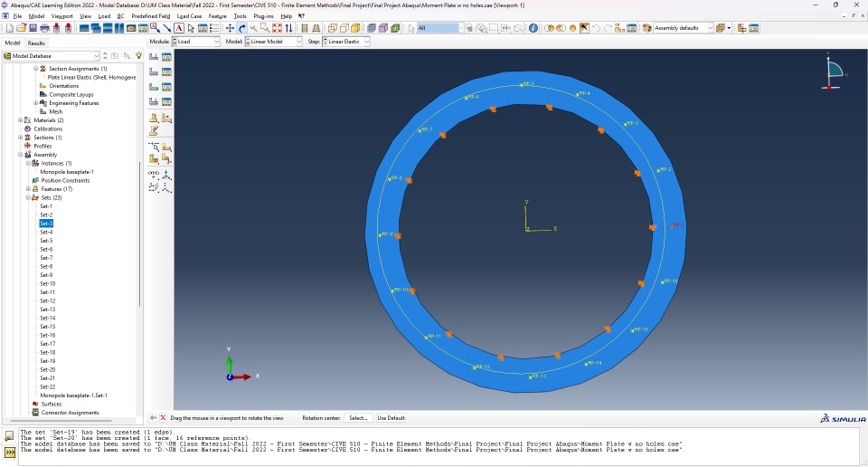The image size is (868, 467).
Task: Toggle mesh visibility green cube icon
Action: [x=395, y=28]
